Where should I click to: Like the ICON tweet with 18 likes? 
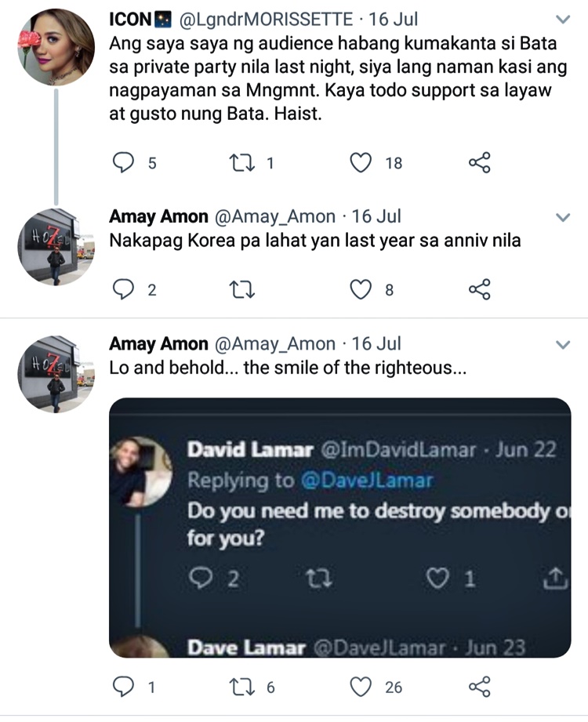pyautogui.click(x=361, y=162)
